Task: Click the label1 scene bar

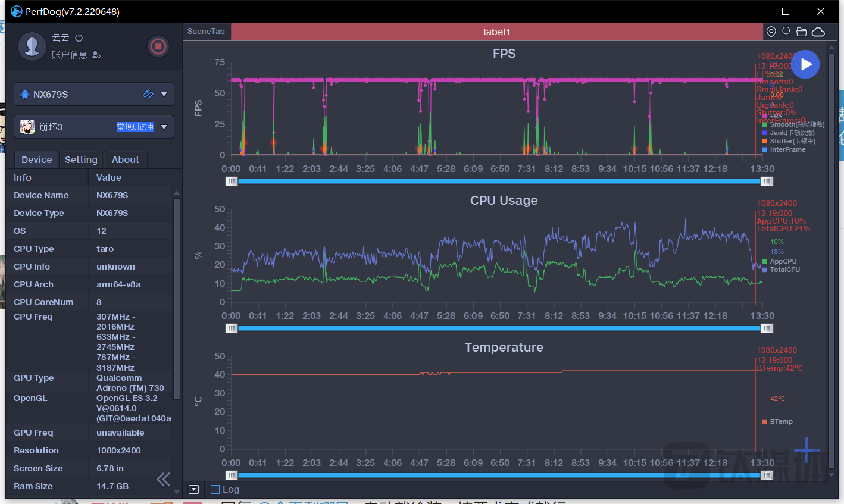Action: (x=496, y=32)
